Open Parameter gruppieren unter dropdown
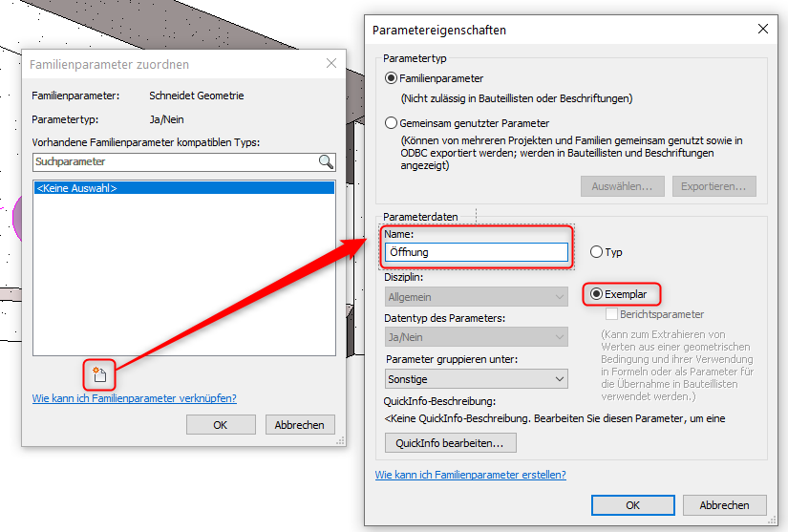 coord(476,379)
